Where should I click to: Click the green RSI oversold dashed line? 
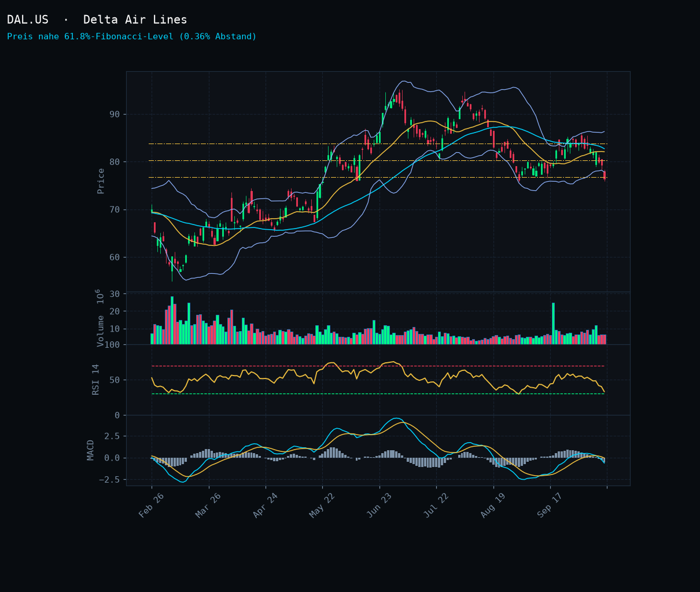pyautogui.click(x=378, y=394)
